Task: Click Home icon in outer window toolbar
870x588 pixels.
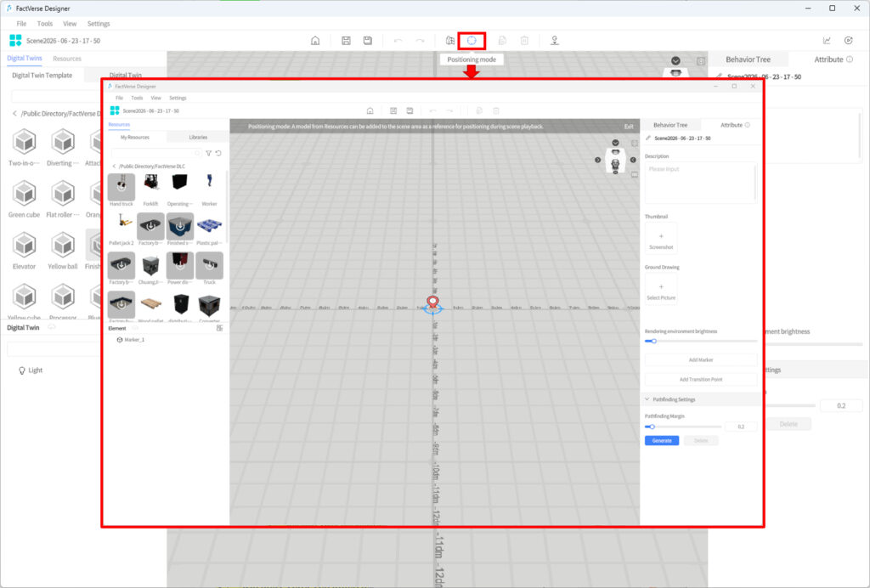Action: (x=315, y=41)
